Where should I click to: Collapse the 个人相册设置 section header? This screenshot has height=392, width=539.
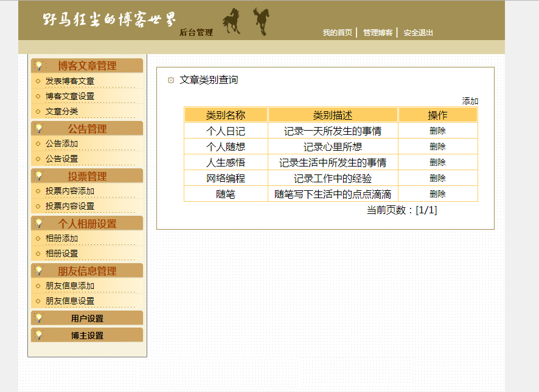(87, 223)
